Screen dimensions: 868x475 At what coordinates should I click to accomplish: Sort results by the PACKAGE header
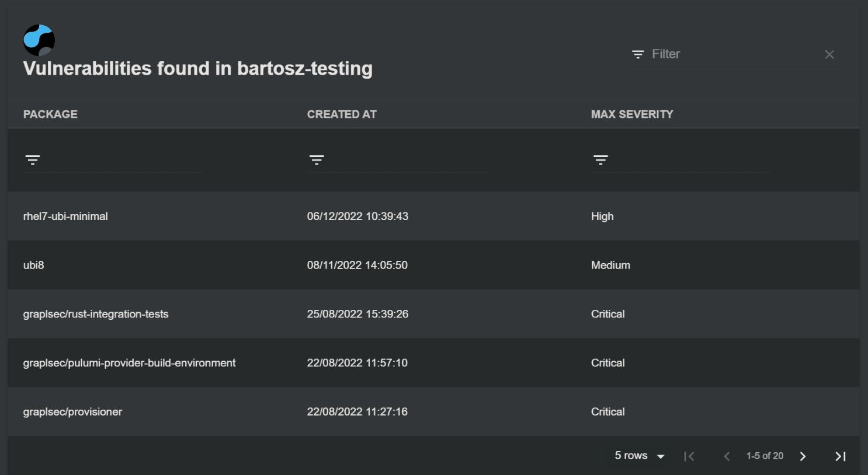coord(50,114)
